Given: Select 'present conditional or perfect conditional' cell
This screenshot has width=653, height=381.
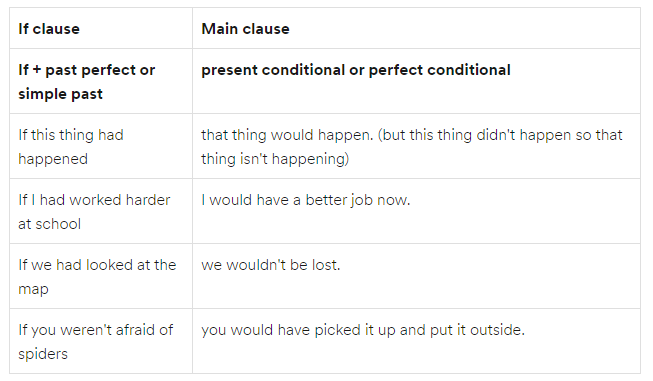Looking at the screenshot, I should point(416,81).
